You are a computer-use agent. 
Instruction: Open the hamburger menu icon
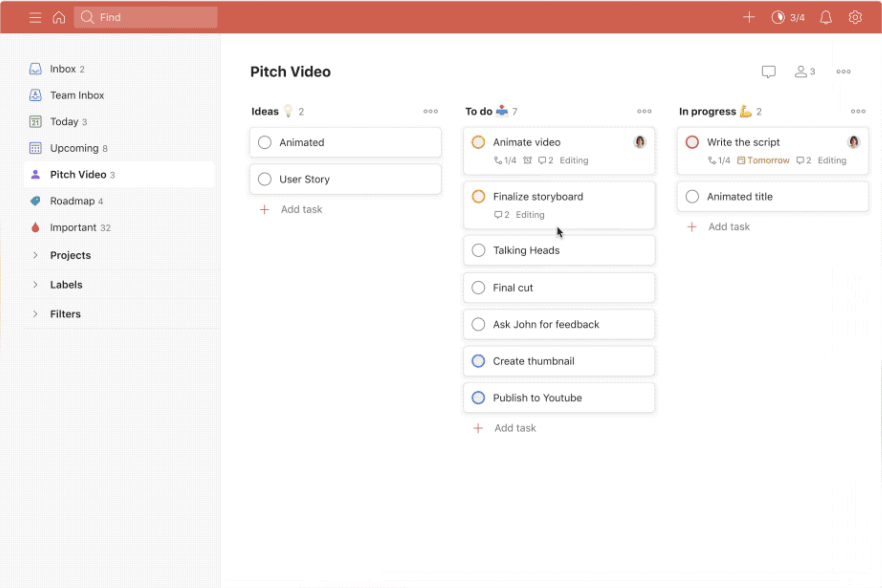click(35, 18)
